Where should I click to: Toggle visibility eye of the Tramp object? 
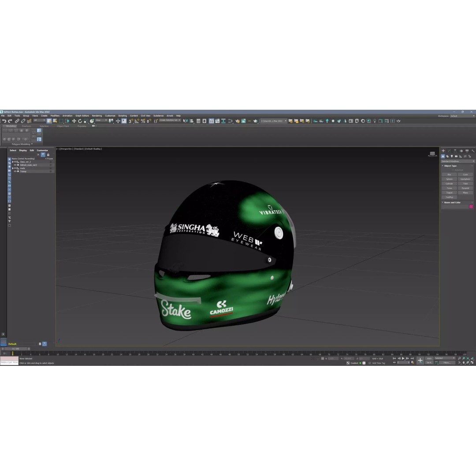pyautogui.click(x=15, y=171)
